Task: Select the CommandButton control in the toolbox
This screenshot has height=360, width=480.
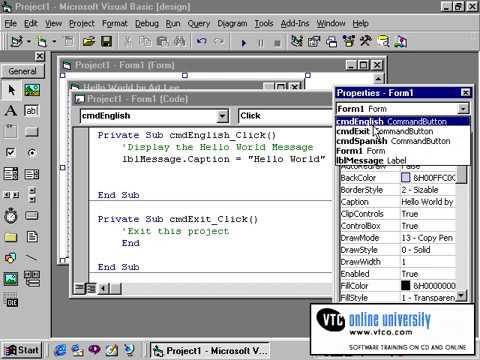Action: (x=32, y=132)
